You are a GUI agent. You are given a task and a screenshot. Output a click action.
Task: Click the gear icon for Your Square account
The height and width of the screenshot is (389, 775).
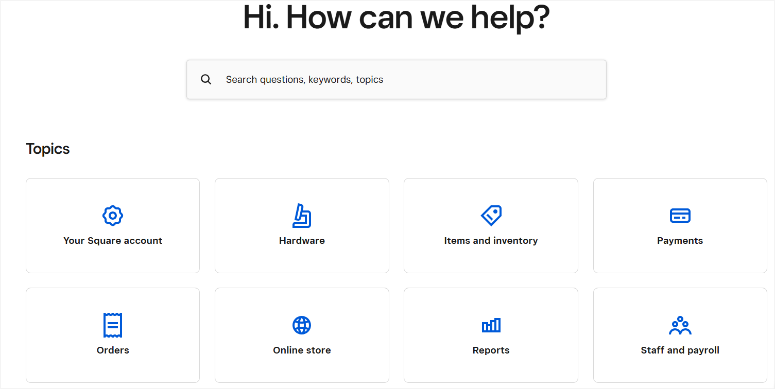click(x=113, y=216)
